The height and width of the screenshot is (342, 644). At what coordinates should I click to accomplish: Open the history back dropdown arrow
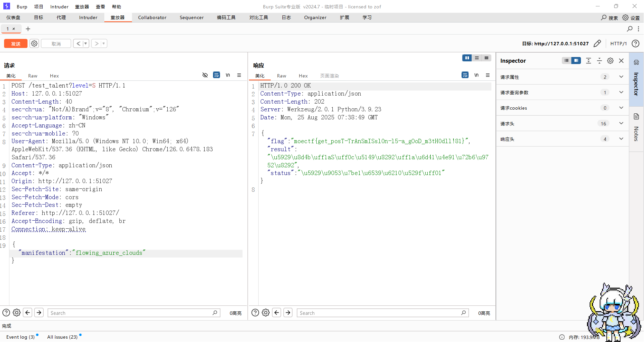coord(86,44)
